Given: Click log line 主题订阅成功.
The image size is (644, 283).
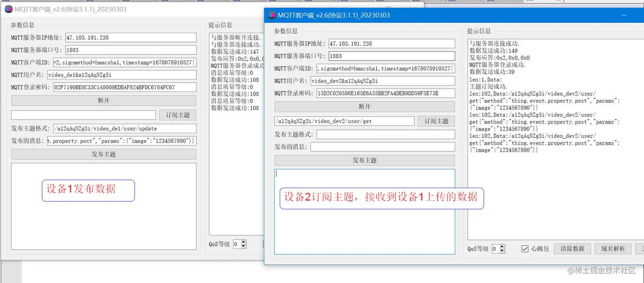Looking at the screenshot, I should coord(488,86).
